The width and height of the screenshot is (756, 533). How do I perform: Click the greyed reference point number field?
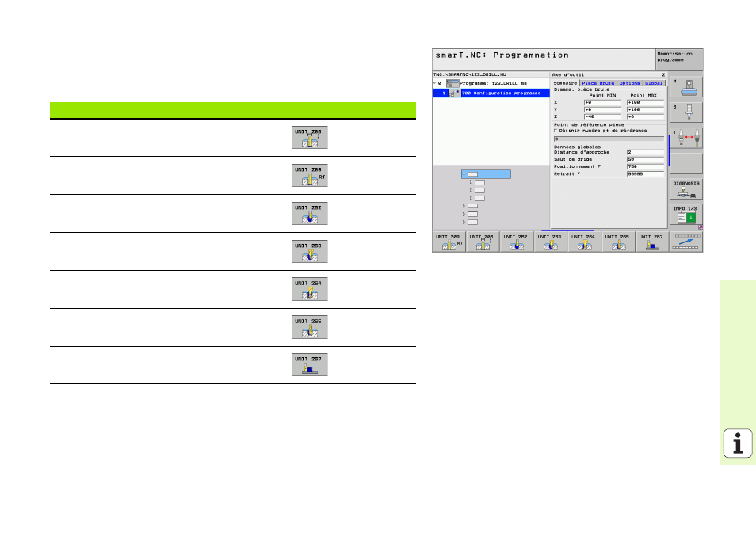pyautogui.click(x=609, y=139)
